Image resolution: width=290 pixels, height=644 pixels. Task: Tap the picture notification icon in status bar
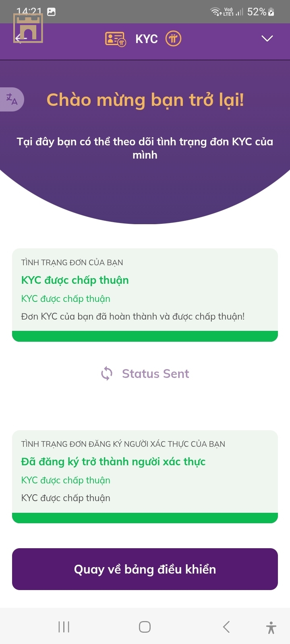tap(51, 12)
